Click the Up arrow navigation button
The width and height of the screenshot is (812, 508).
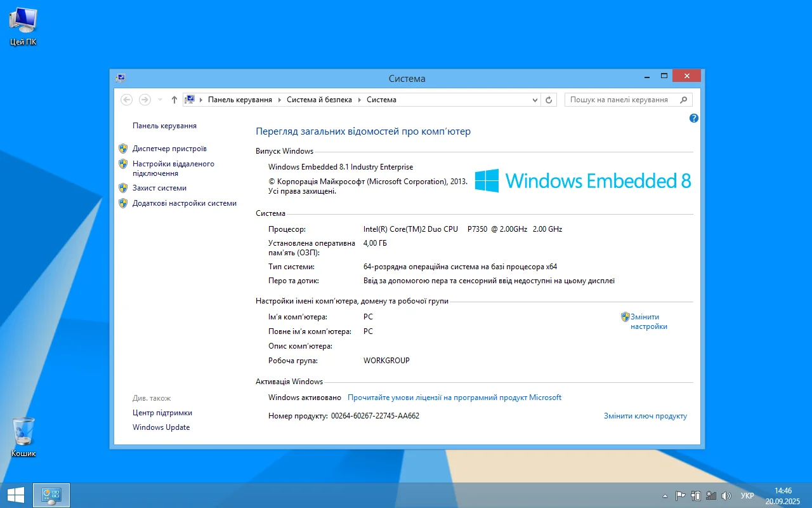click(x=174, y=100)
